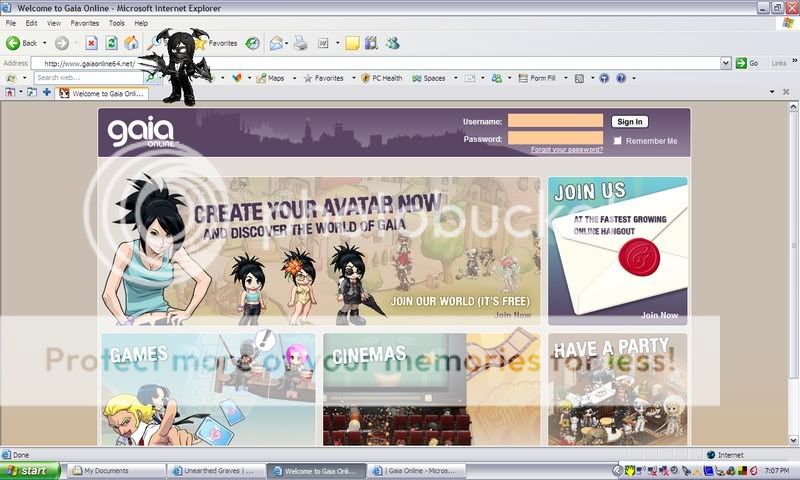Click the blue plus add-tab icon
Image resolution: width=800 pixels, height=480 pixels.
46,92
